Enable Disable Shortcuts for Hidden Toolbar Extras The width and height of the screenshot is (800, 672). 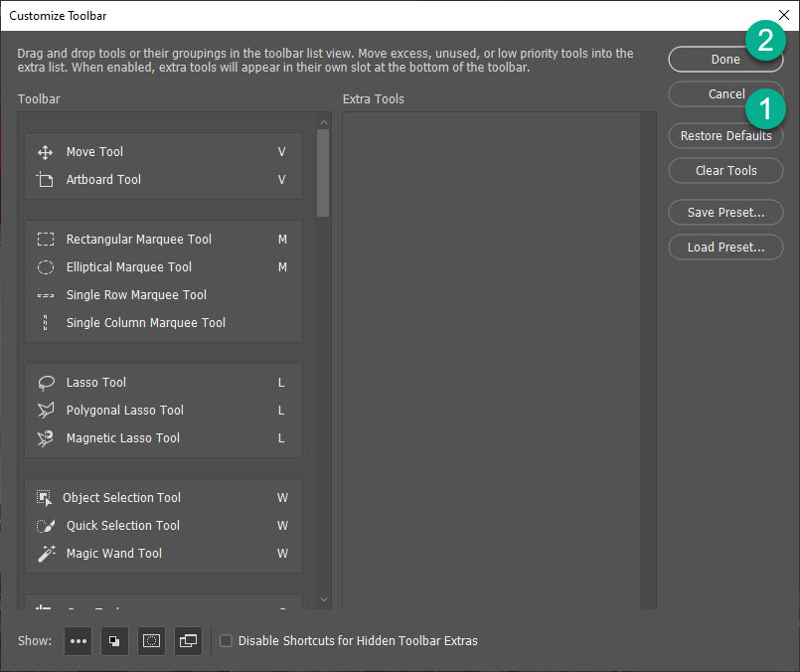pyautogui.click(x=226, y=640)
